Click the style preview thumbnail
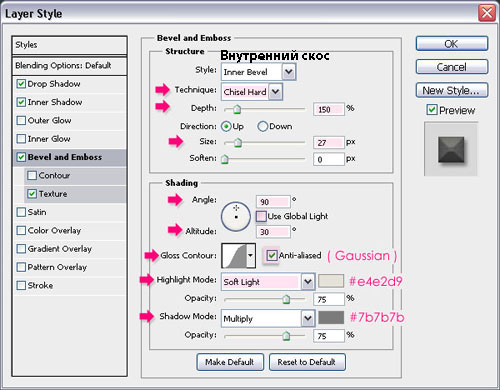This screenshot has width=500, height=390. (451, 149)
